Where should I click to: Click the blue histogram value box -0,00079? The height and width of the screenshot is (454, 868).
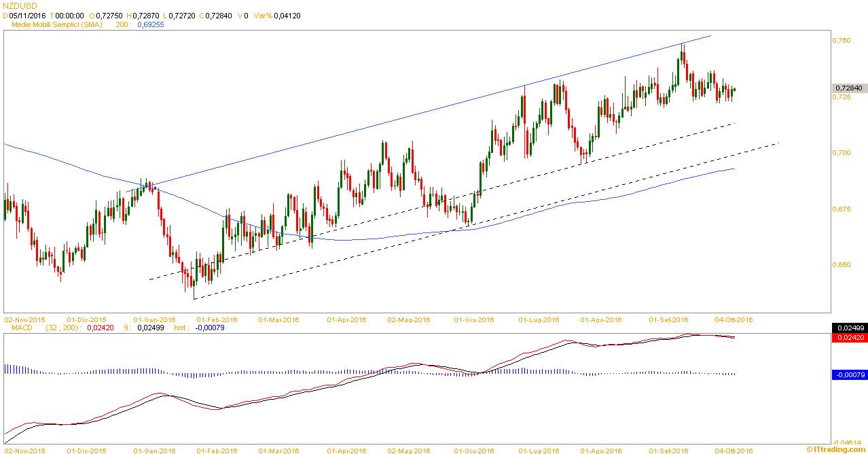click(848, 374)
